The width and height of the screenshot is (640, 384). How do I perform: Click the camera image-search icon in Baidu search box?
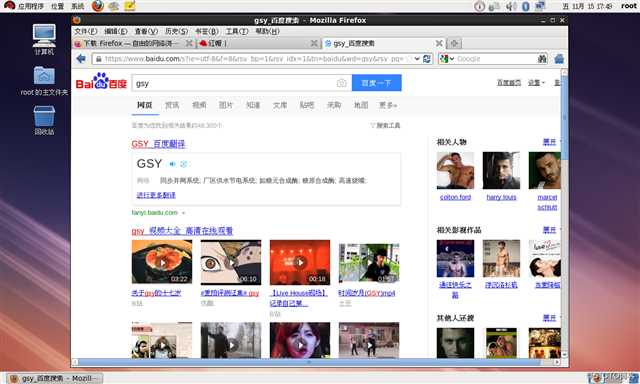point(342,83)
